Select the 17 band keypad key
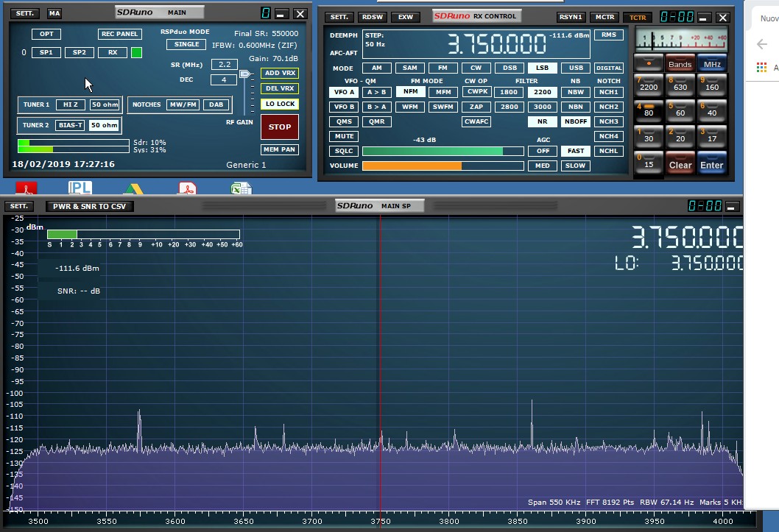 coord(712,135)
